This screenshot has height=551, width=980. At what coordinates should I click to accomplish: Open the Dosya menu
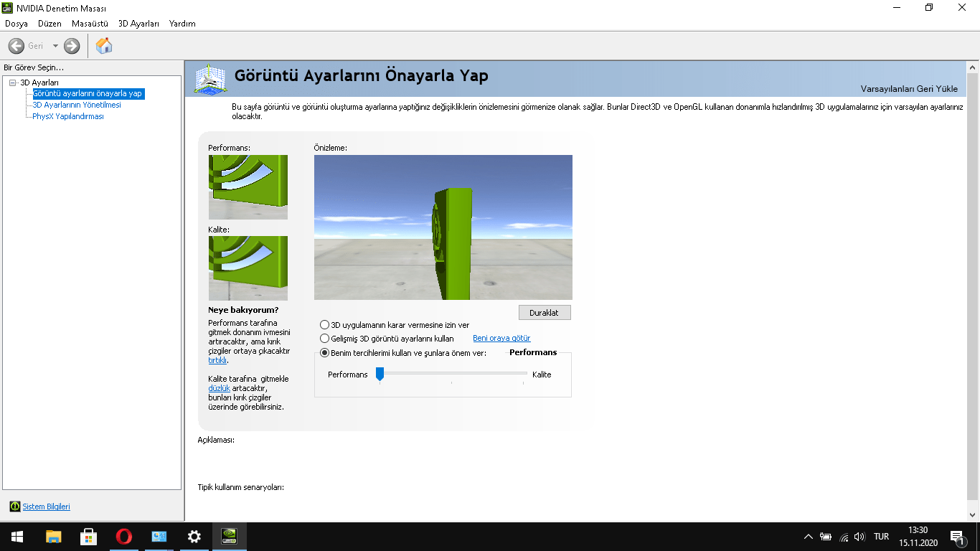coord(17,24)
